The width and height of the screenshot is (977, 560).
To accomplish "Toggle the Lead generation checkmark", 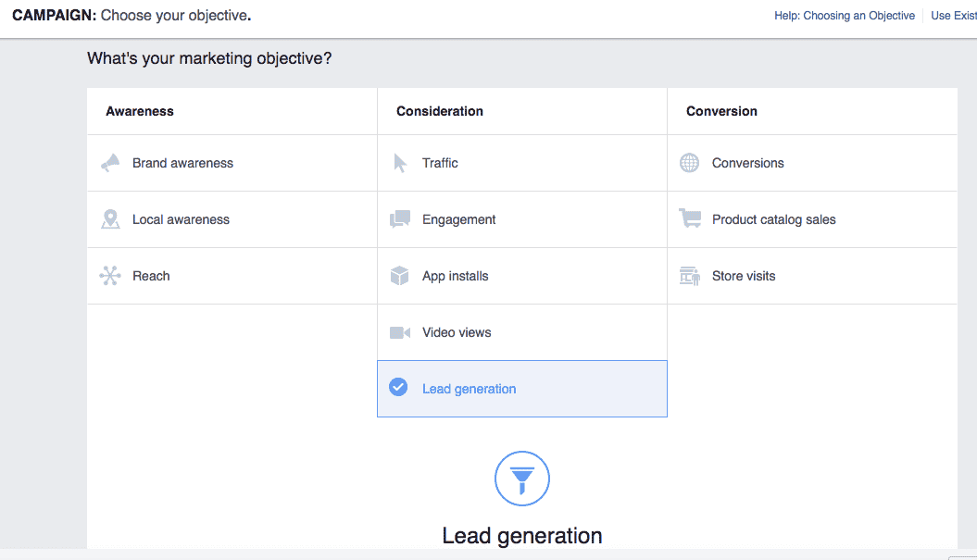I will (398, 388).
